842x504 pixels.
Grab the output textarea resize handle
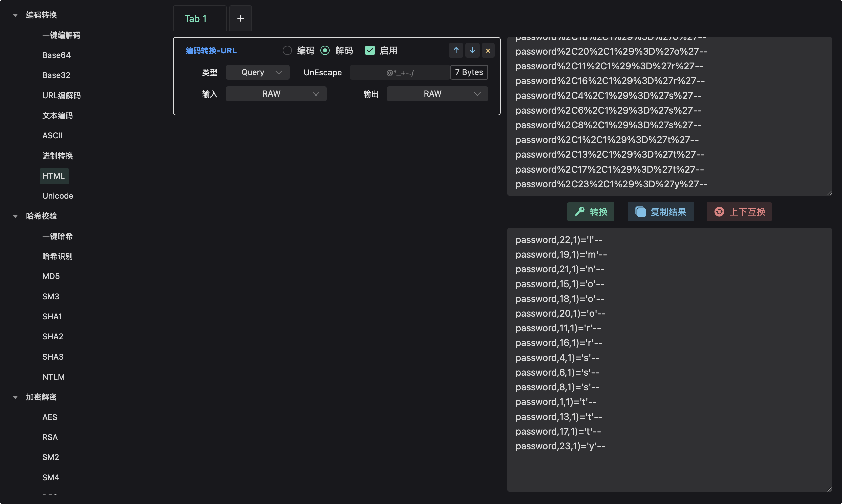[x=829, y=489]
